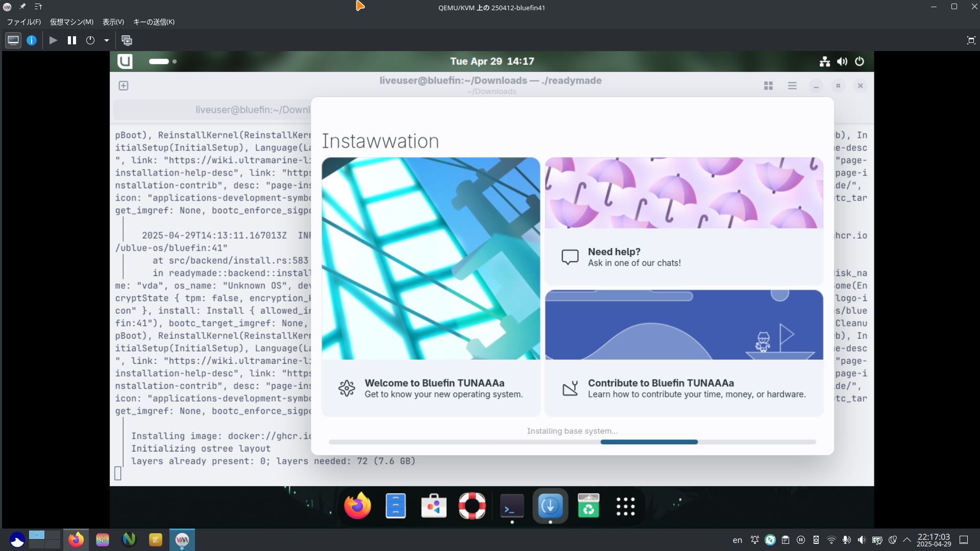Screen dimensions: 980x551
Task: Open the recycle bin icon in dock
Action: 588,506
